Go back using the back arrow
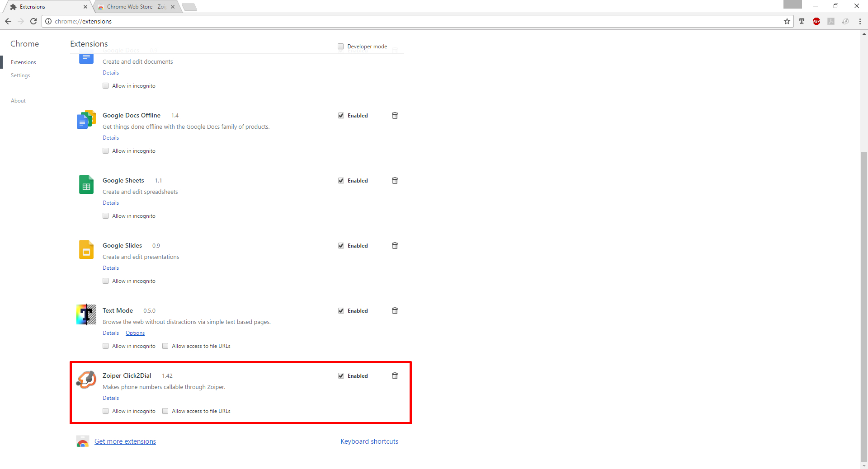The height and width of the screenshot is (469, 868). [x=8, y=21]
